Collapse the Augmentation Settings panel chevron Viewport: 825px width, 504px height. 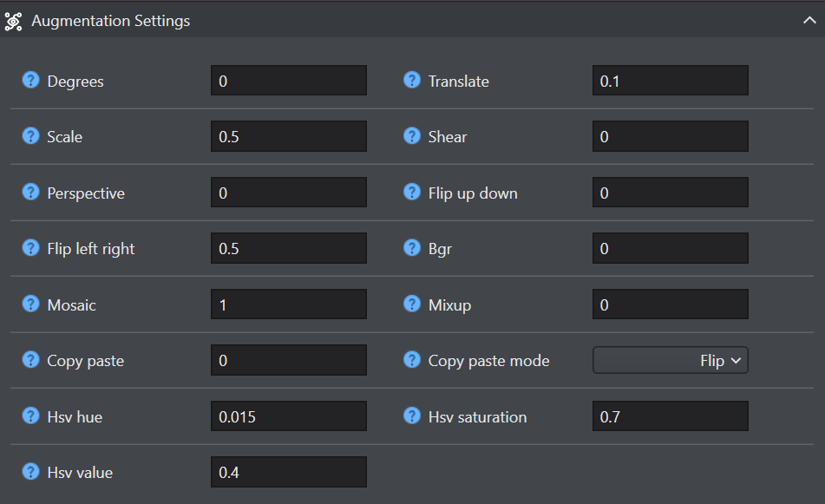809,21
